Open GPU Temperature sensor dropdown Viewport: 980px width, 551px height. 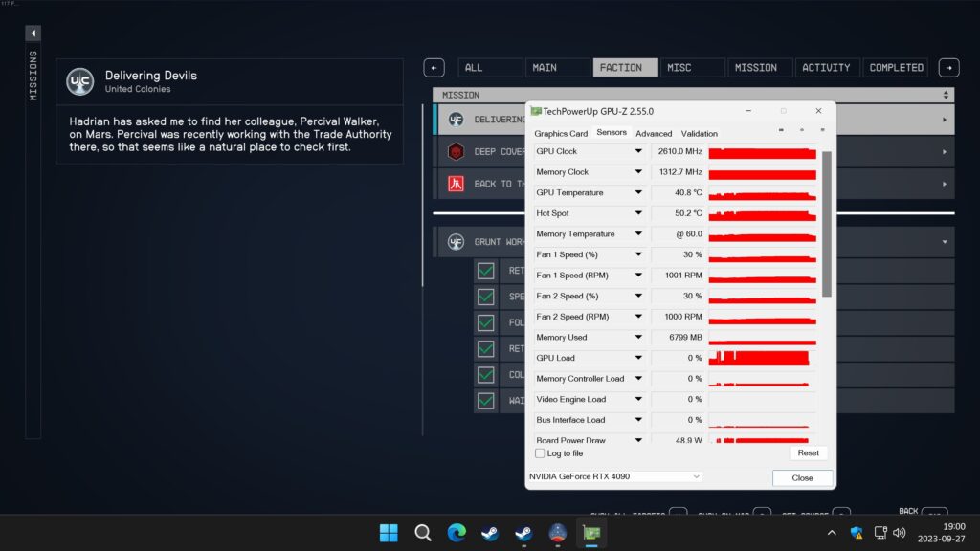(638, 192)
